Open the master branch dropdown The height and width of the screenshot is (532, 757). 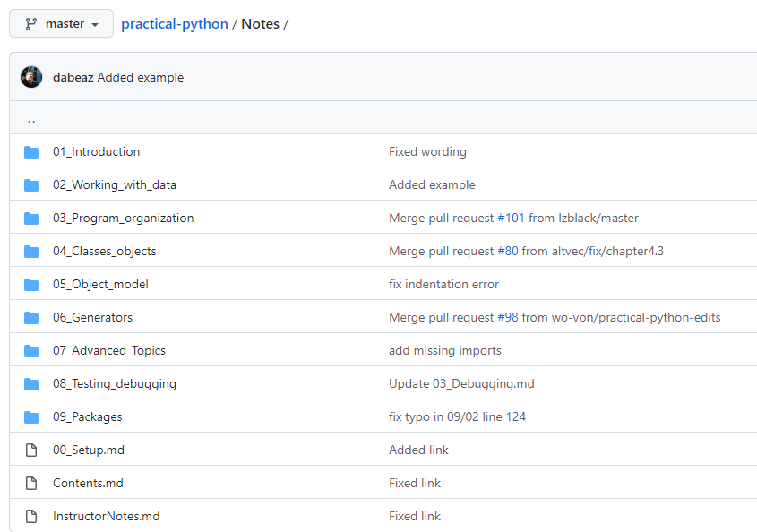tap(61, 23)
